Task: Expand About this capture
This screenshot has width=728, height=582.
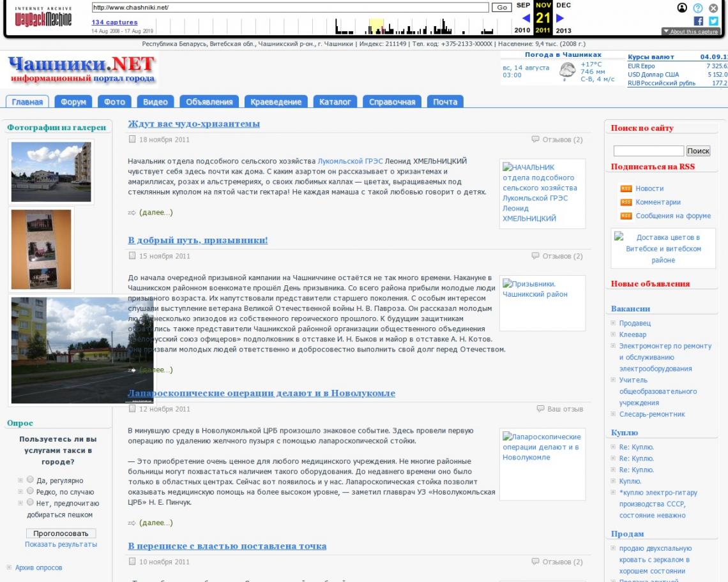Action: coord(690,31)
